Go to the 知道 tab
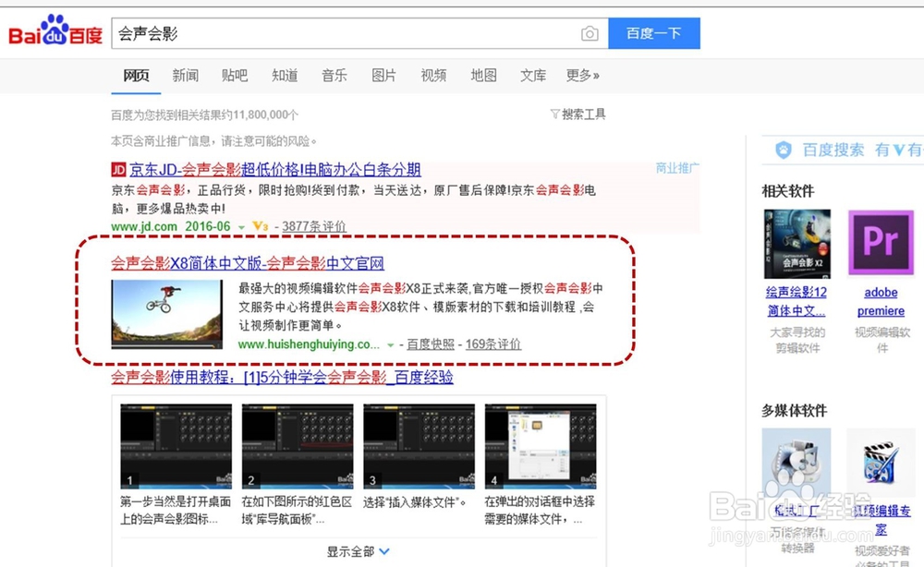Viewport: 924px width, 567px height. [285, 76]
